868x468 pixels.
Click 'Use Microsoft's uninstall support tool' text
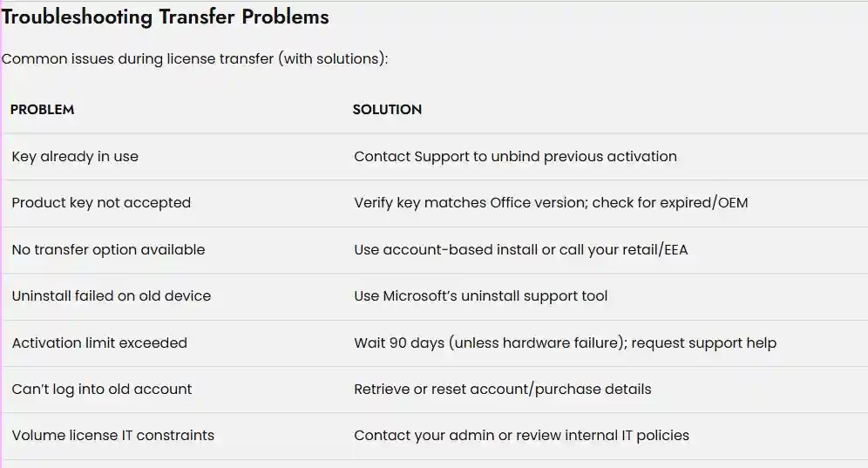pyautogui.click(x=480, y=296)
